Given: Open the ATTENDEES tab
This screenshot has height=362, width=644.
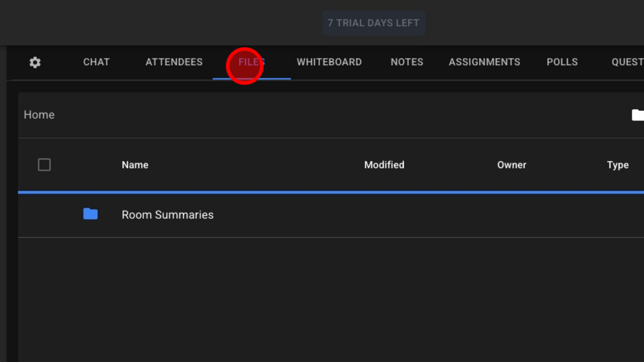Looking at the screenshot, I should (x=174, y=62).
